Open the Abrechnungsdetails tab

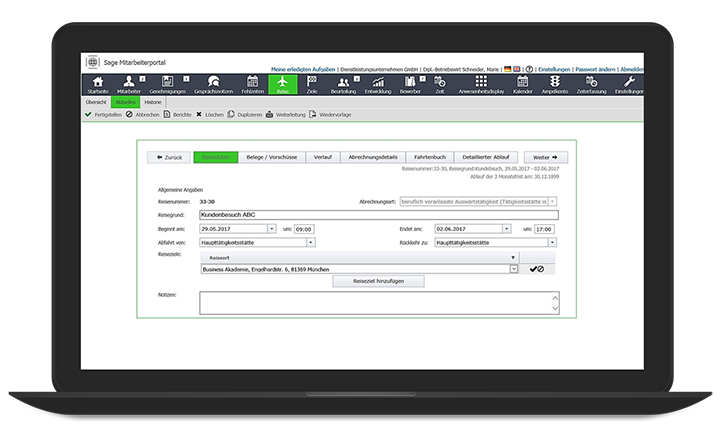point(373,157)
